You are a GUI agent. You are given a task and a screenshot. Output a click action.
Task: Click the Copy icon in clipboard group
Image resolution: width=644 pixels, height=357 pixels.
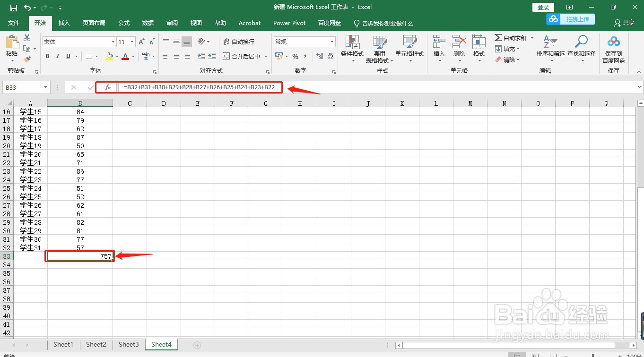pyautogui.click(x=27, y=49)
